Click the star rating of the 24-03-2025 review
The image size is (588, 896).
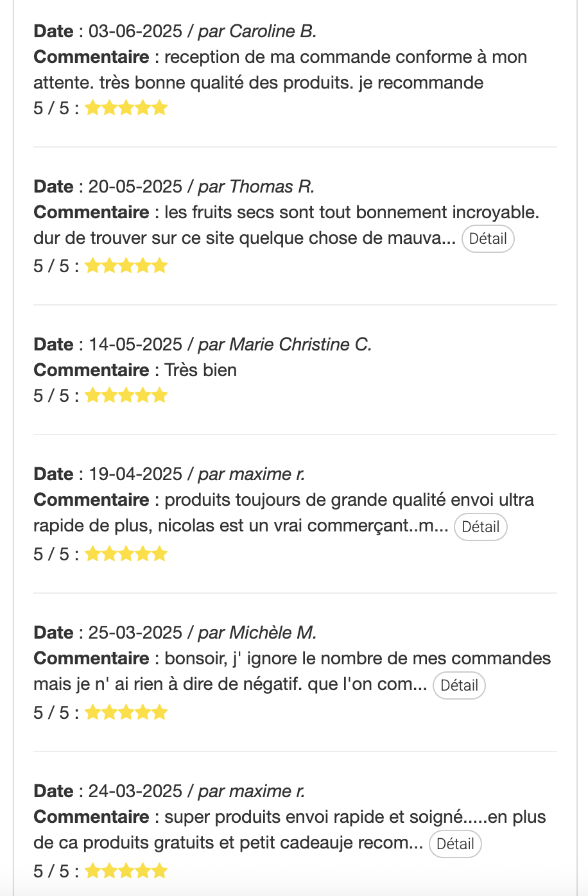126,871
